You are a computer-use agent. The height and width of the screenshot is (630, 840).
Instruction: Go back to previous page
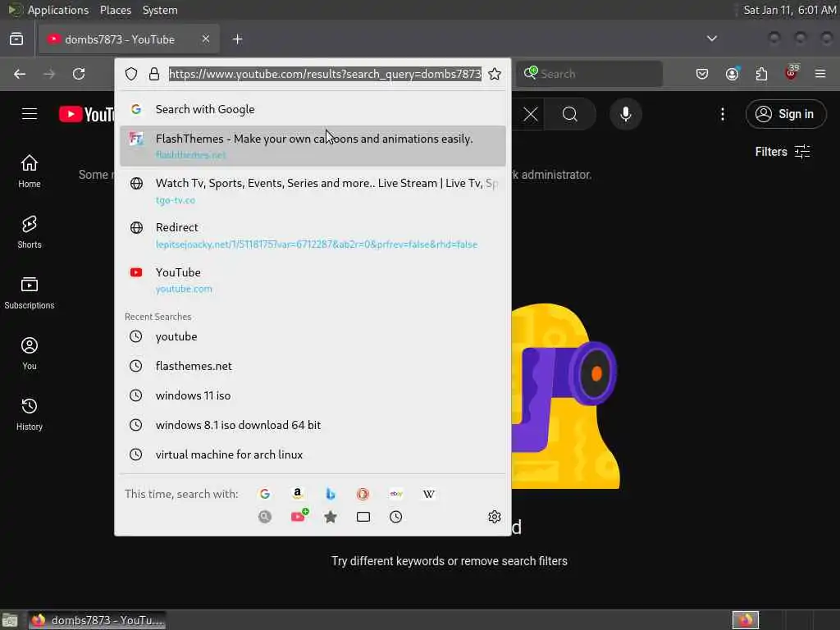click(20, 74)
